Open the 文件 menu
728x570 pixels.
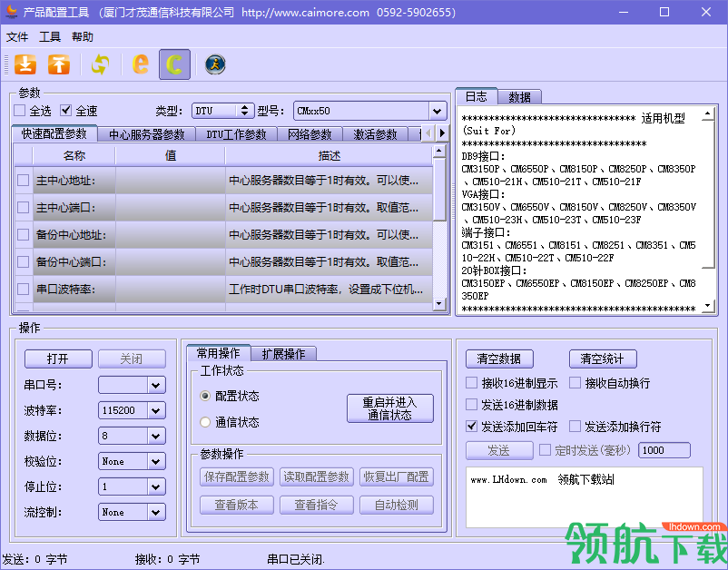(17, 36)
